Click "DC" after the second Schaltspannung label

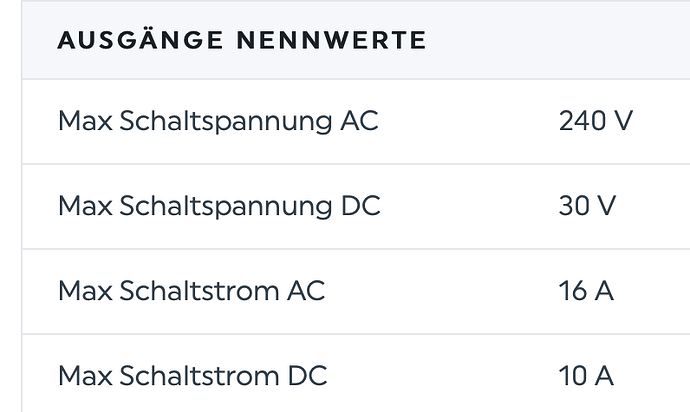[360, 207]
